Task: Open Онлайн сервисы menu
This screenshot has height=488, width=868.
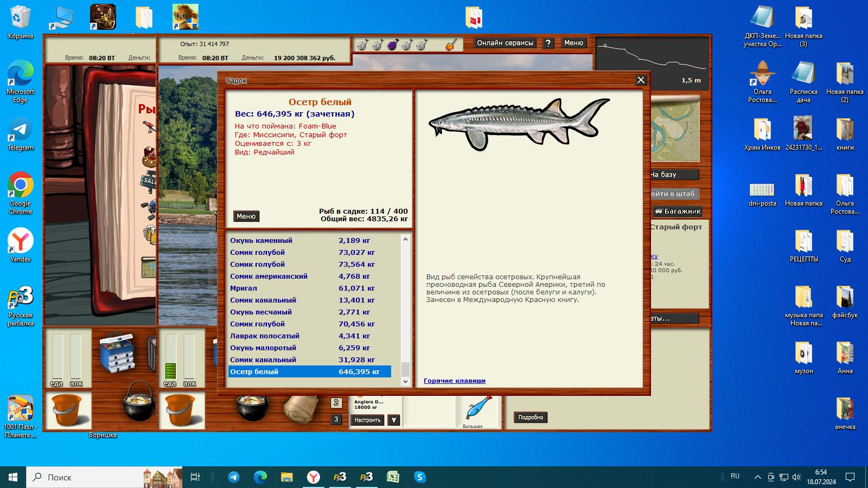Action: pyautogui.click(x=505, y=43)
